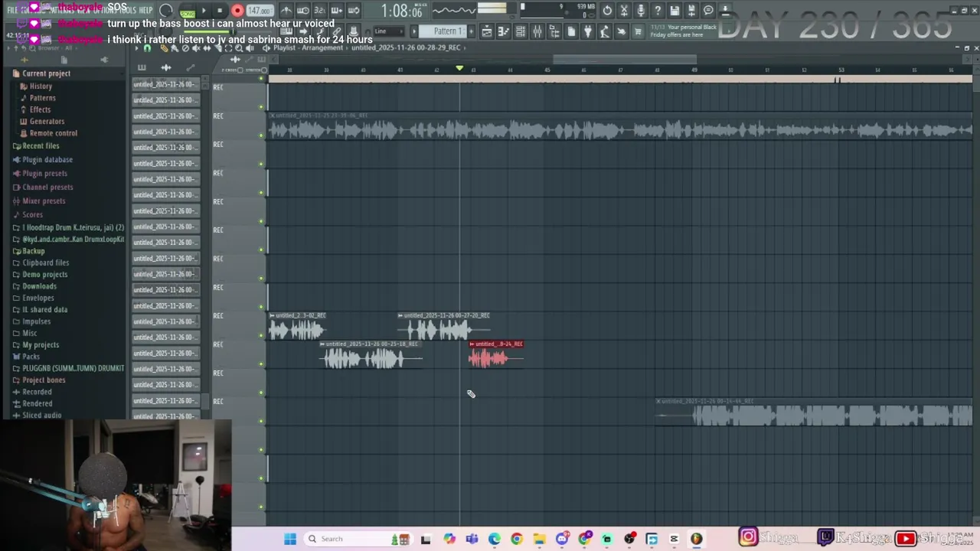The image size is (980, 551).
Task: Toggle the loop recording button
Action: tap(354, 11)
